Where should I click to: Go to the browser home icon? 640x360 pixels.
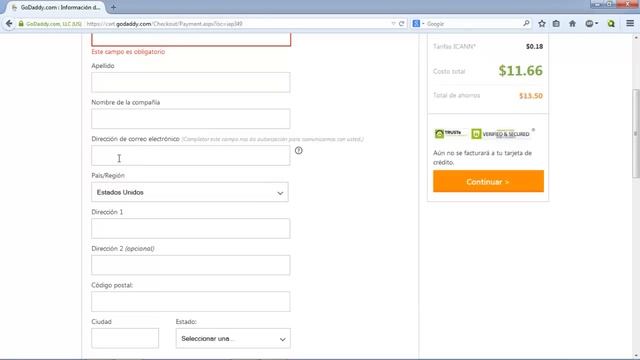click(572, 24)
